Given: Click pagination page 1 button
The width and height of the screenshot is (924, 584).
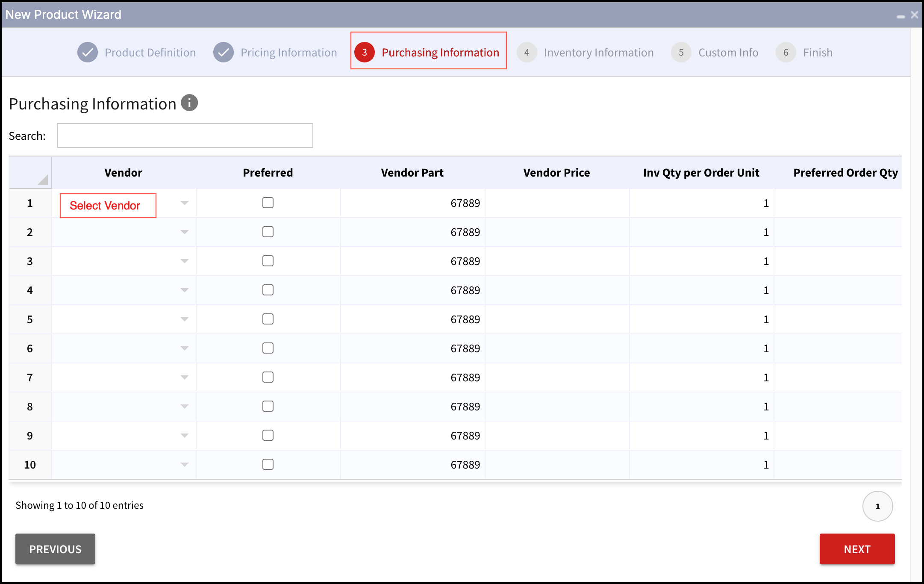Looking at the screenshot, I should point(878,506).
